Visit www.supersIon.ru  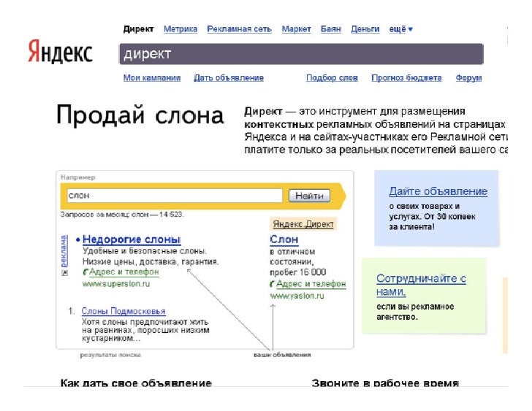[x=116, y=283]
